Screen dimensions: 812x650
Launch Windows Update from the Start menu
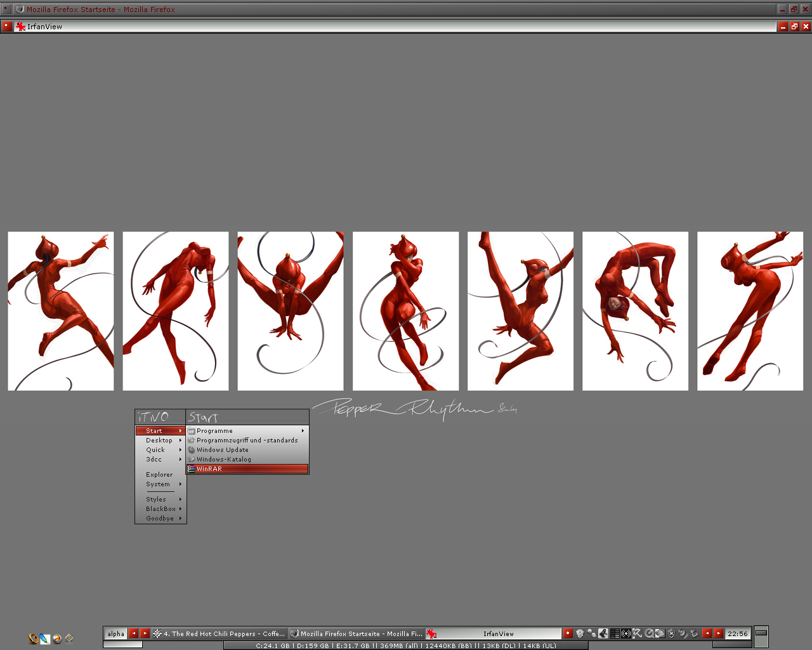point(247,449)
